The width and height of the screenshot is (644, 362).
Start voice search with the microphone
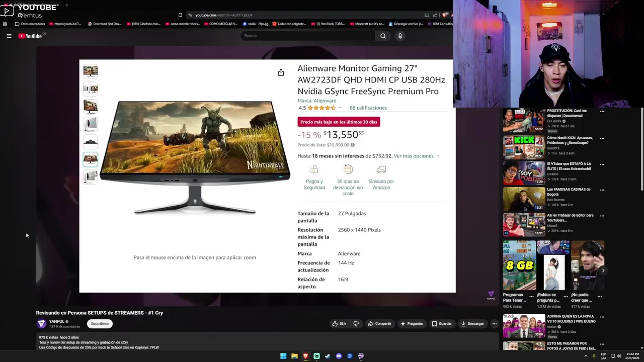400,36
